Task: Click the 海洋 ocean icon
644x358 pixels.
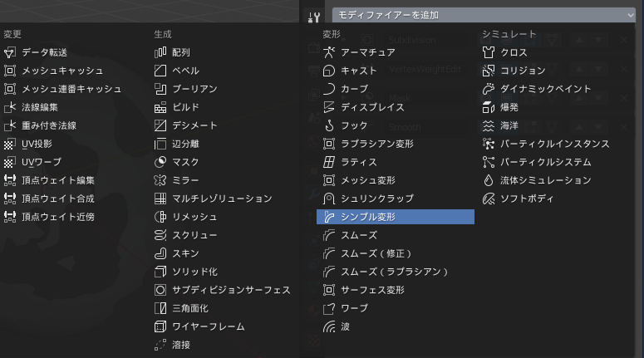Action: (489, 125)
